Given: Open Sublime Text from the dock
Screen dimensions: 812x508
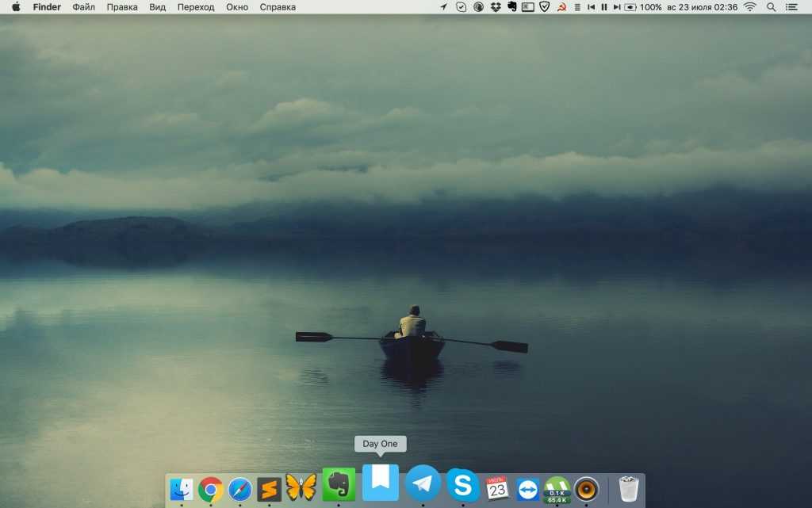Looking at the screenshot, I should click(270, 490).
